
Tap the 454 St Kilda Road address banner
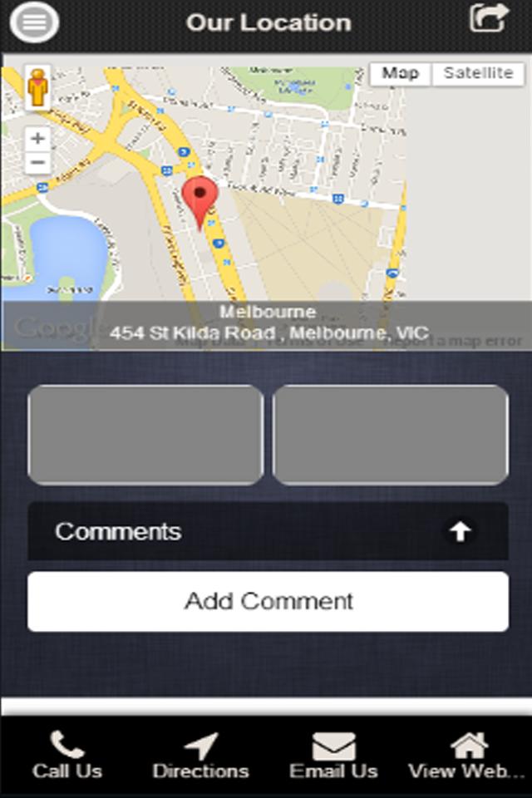point(268,323)
